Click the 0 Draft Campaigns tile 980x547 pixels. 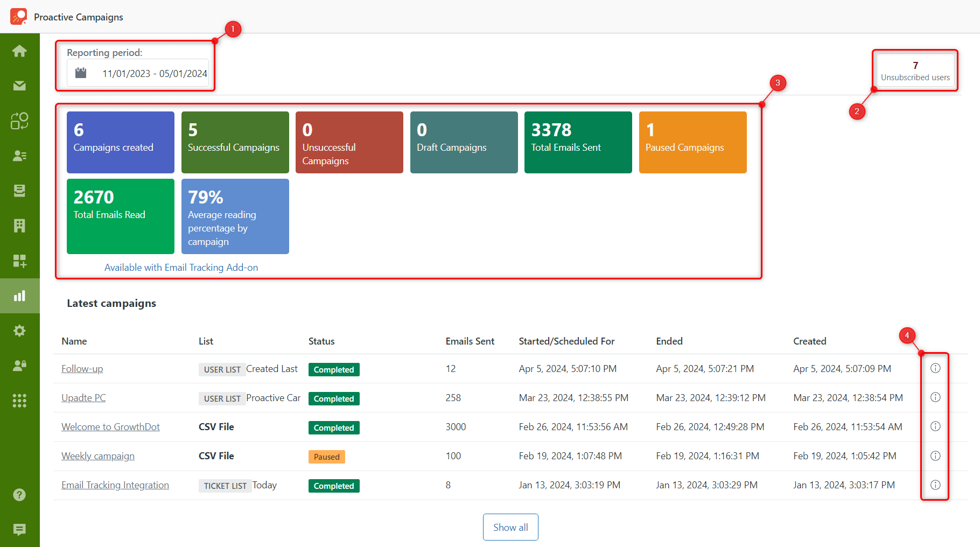(464, 142)
